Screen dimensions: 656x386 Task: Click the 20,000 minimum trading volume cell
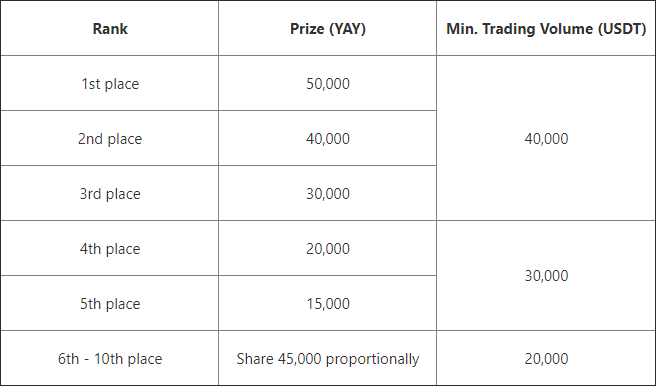tap(546, 358)
